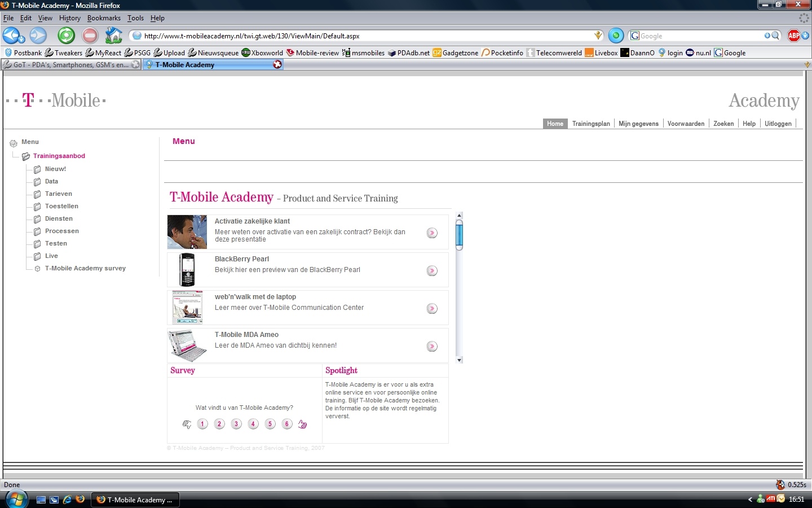Click arrow button for web'n'walk met de laptop
The height and width of the screenshot is (508, 812).
(x=432, y=308)
